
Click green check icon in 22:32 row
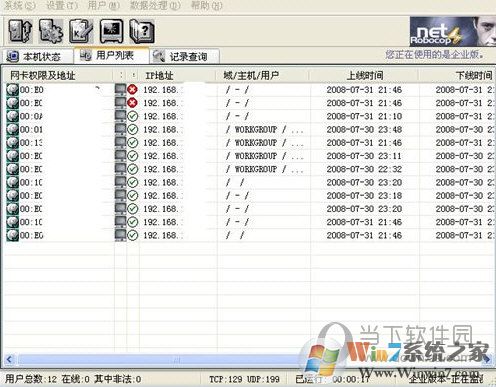tap(133, 169)
